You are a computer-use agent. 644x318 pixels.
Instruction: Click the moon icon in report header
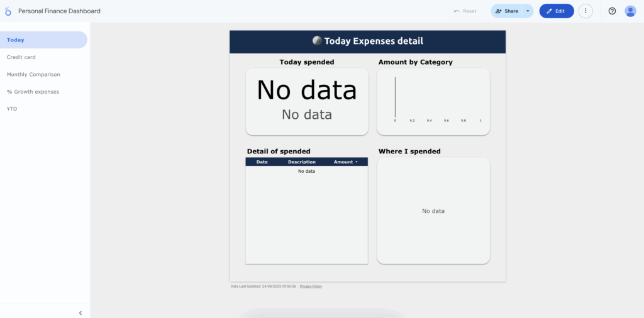(317, 41)
